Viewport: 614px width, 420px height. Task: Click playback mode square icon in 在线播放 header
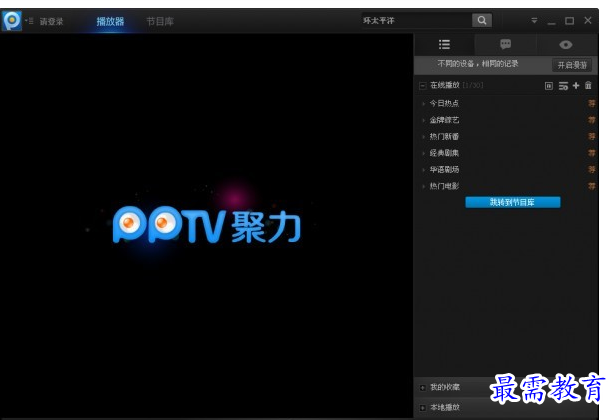(x=549, y=86)
